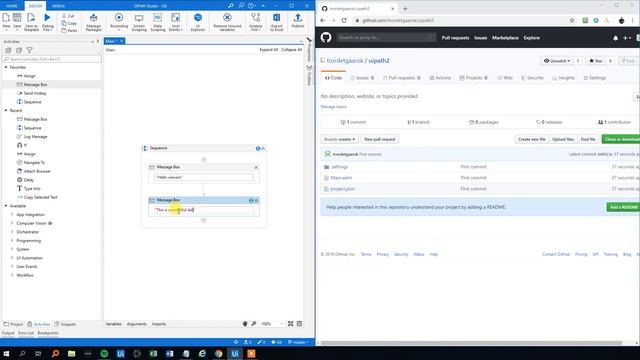Click the GitHub octocat logo

pyautogui.click(x=326, y=38)
